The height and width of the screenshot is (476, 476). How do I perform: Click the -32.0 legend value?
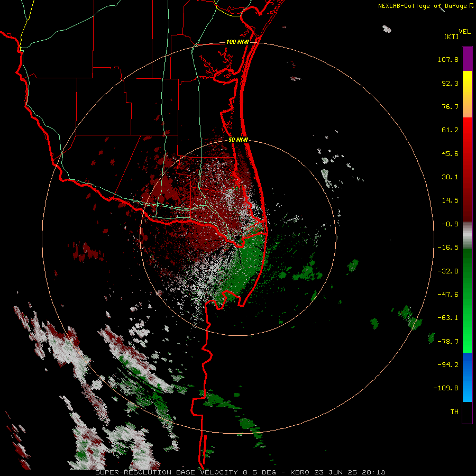pyautogui.click(x=448, y=271)
